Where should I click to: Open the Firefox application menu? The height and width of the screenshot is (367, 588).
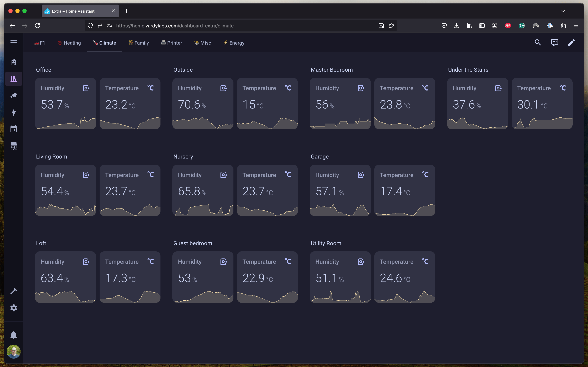coord(576,26)
